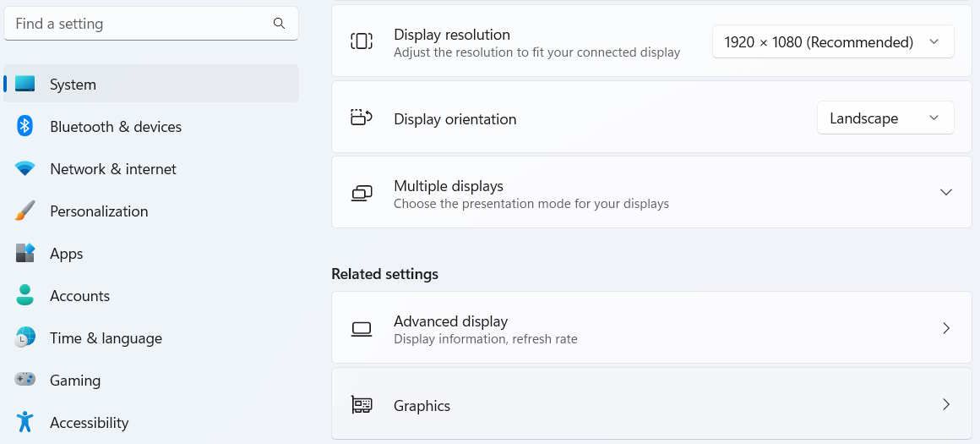Click the Network wifi icon
The image size is (980, 444).
click(25, 169)
